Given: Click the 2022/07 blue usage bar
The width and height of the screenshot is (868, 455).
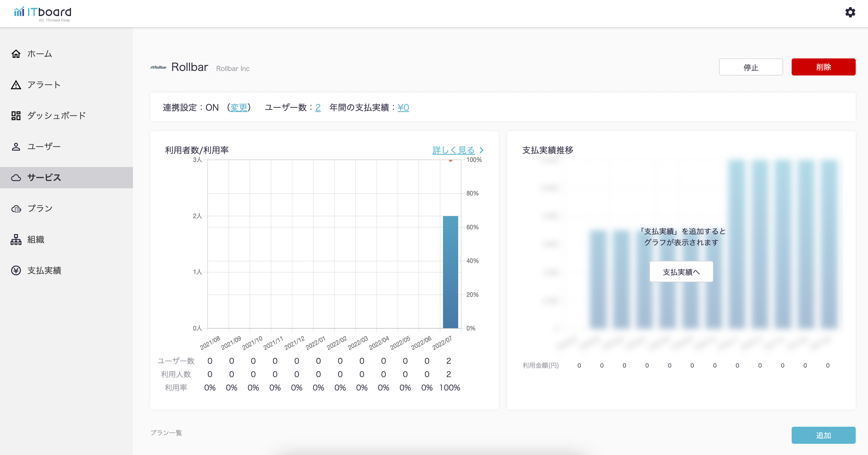Looking at the screenshot, I should click(450, 272).
